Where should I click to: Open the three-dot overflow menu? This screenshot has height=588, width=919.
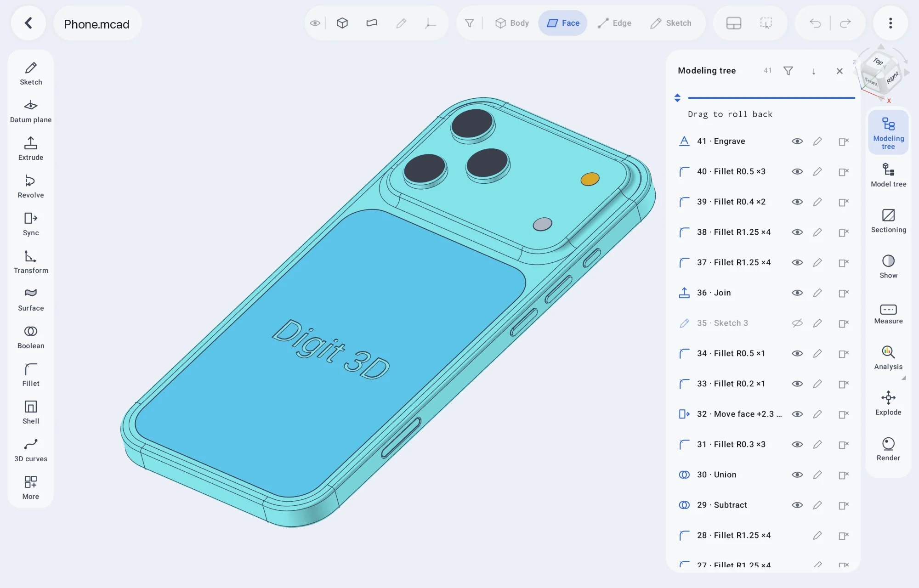[x=891, y=23]
